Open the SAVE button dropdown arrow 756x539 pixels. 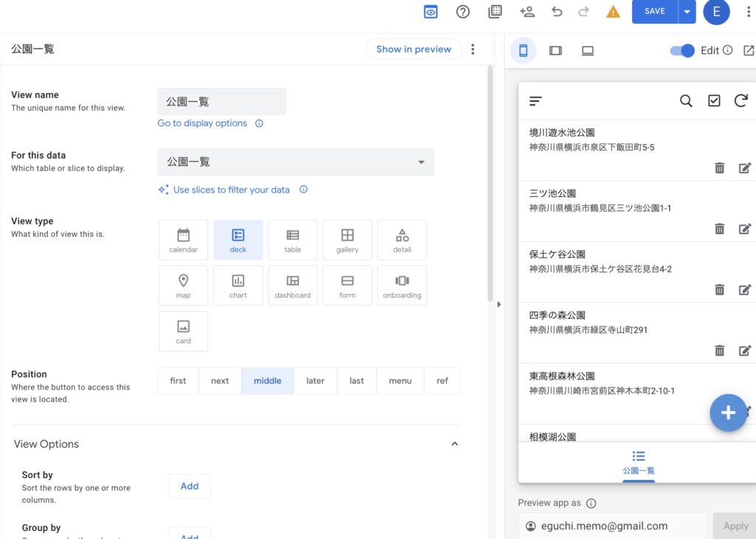pos(687,12)
